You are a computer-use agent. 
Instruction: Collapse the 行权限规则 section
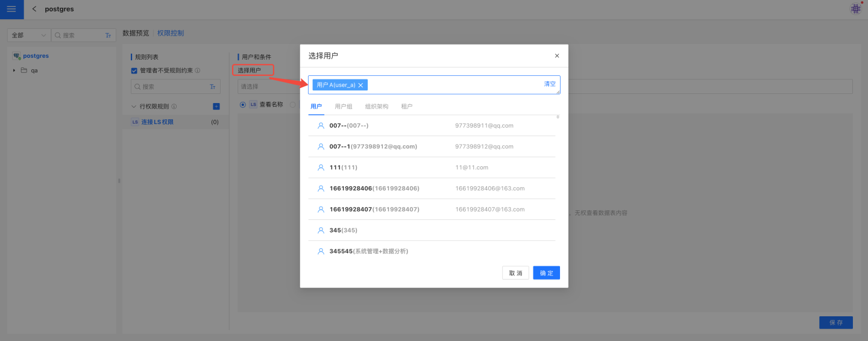point(134,107)
